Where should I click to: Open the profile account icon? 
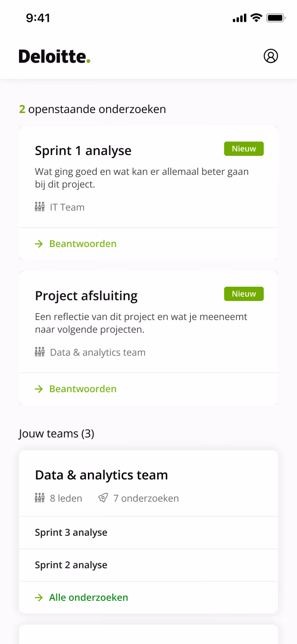(271, 56)
